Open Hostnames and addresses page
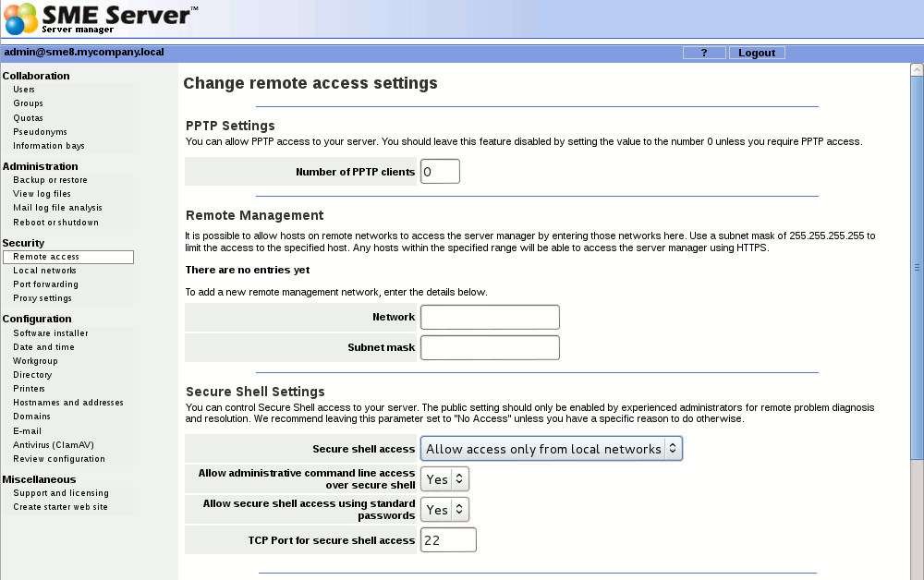The image size is (924, 580). pos(68,403)
